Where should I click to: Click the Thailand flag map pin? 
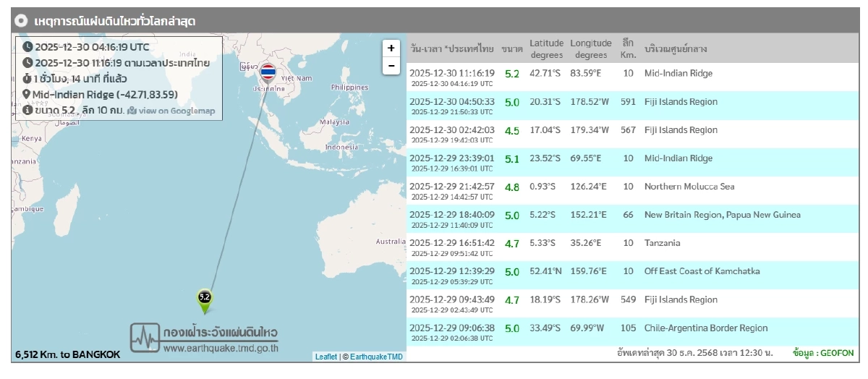pyautogui.click(x=268, y=72)
